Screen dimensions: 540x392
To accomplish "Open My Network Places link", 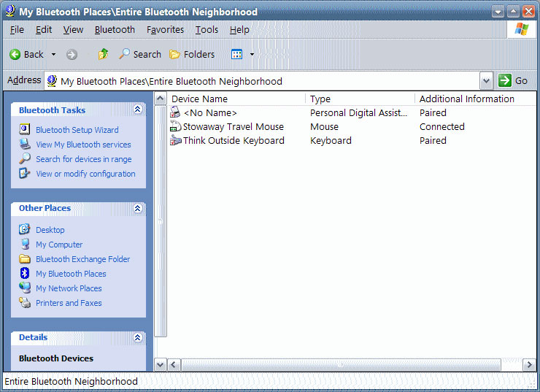I will [69, 288].
